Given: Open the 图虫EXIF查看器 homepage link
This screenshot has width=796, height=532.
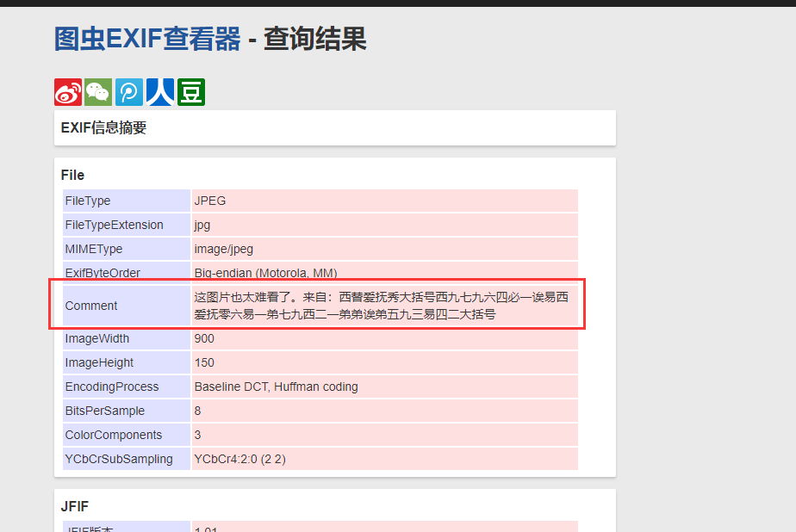Looking at the screenshot, I should 145,39.
